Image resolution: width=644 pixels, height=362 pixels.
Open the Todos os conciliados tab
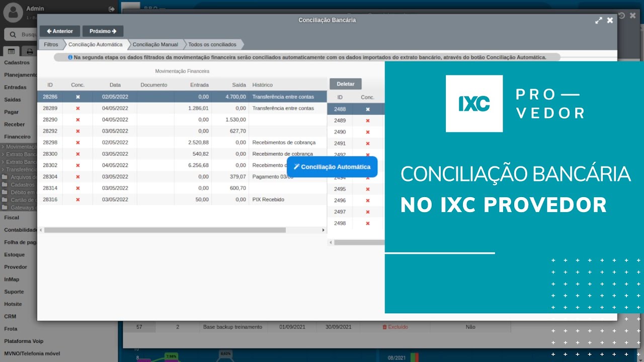point(212,44)
